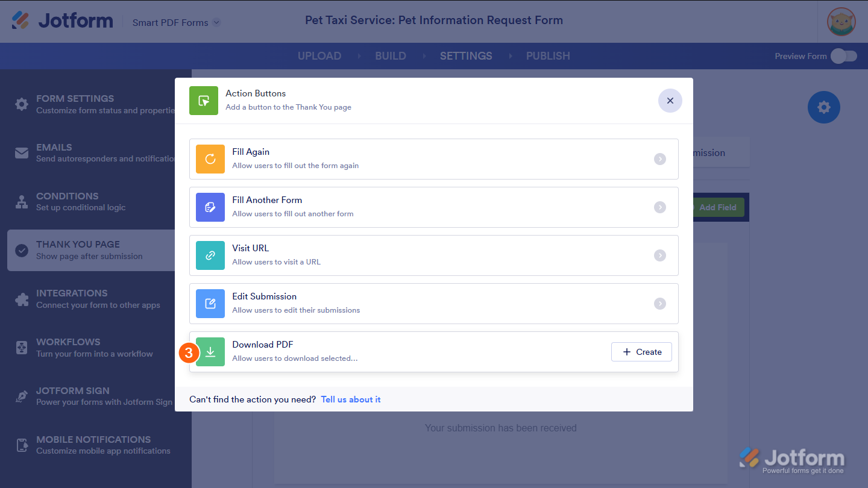Click the Jotform logo in header
868x488 pixels.
coord(63,21)
